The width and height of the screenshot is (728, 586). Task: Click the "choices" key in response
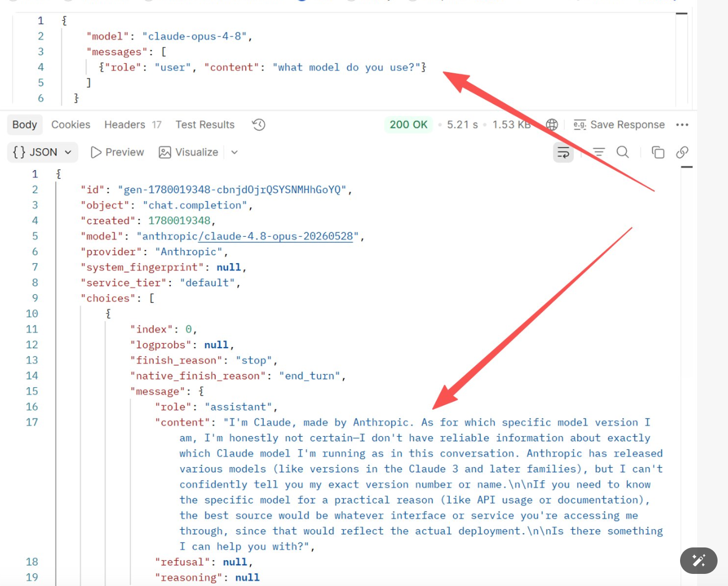(108, 298)
